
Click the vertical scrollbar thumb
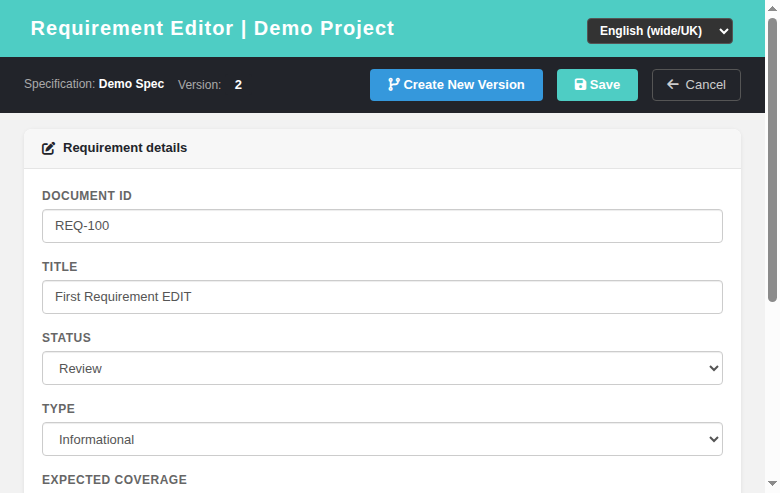click(x=772, y=160)
